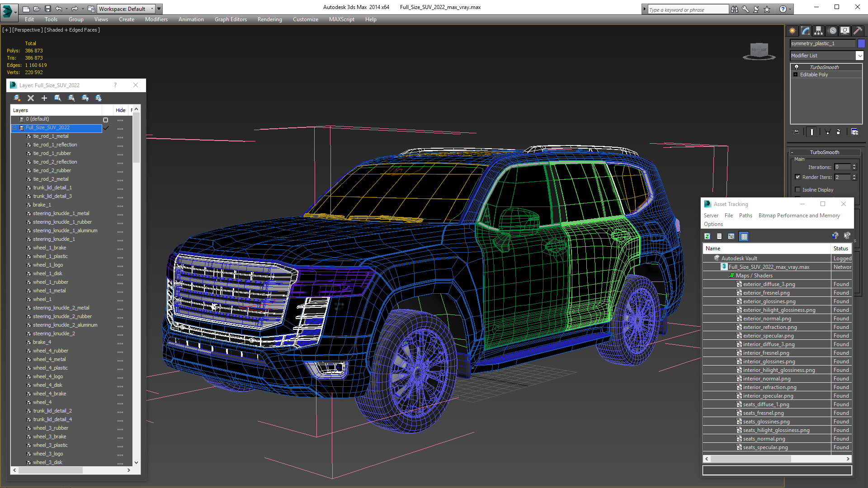
Task: Click Configure Modifier Sets icon
Action: (x=854, y=132)
